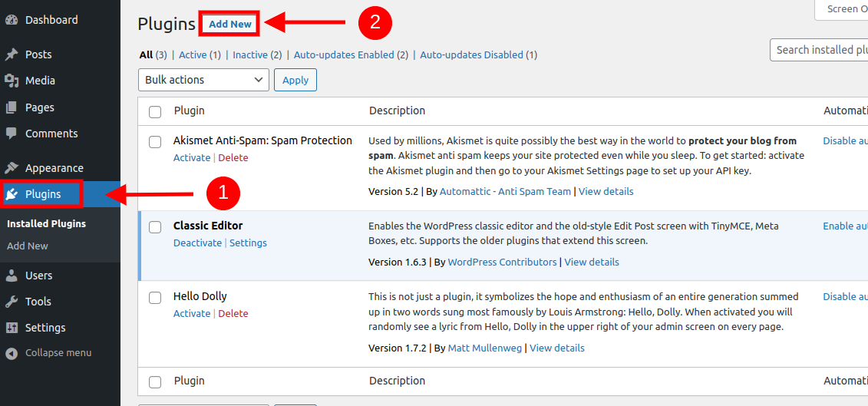Viewport: 868px width, 406px height.
Task: View details of Classic Editor plugin
Action: pos(592,262)
